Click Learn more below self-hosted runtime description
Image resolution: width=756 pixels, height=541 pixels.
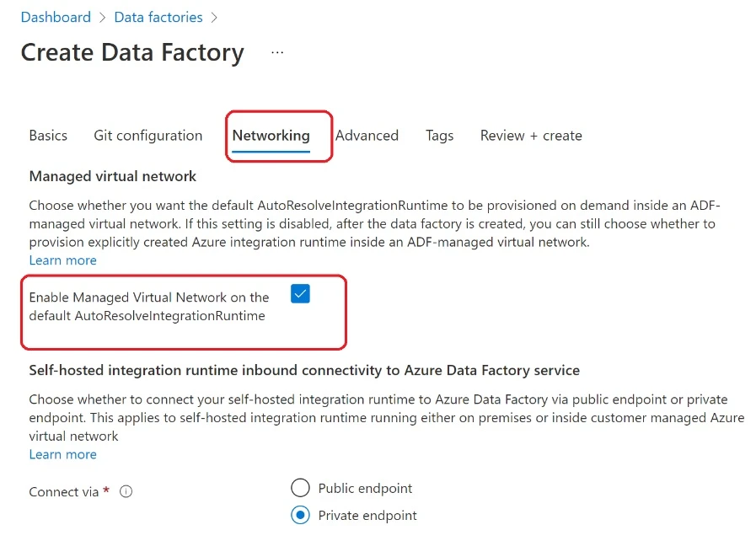(x=62, y=454)
